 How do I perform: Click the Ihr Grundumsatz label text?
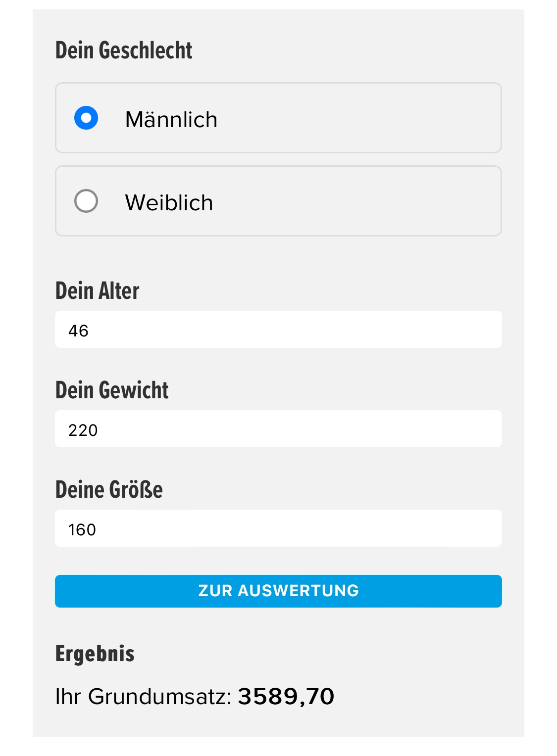[143, 697]
